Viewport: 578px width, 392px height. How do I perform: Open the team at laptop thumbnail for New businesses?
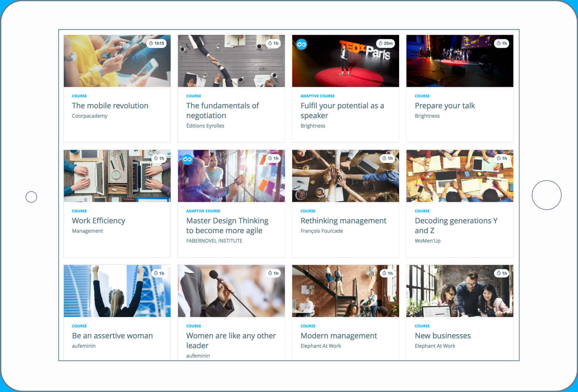click(460, 291)
